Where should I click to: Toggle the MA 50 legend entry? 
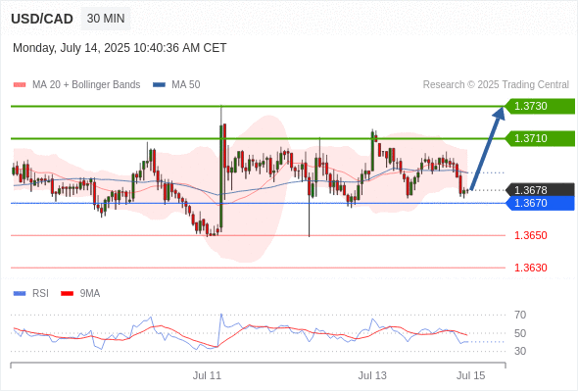tap(176, 85)
